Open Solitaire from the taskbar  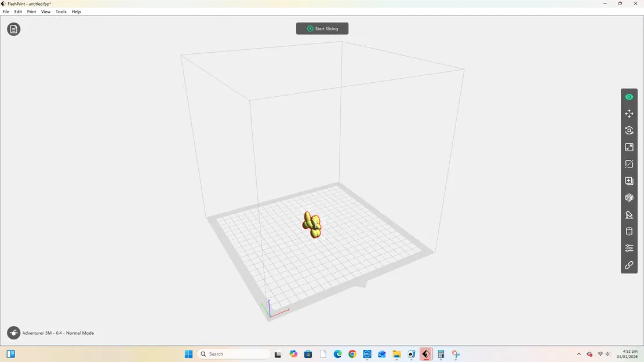tap(411, 354)
